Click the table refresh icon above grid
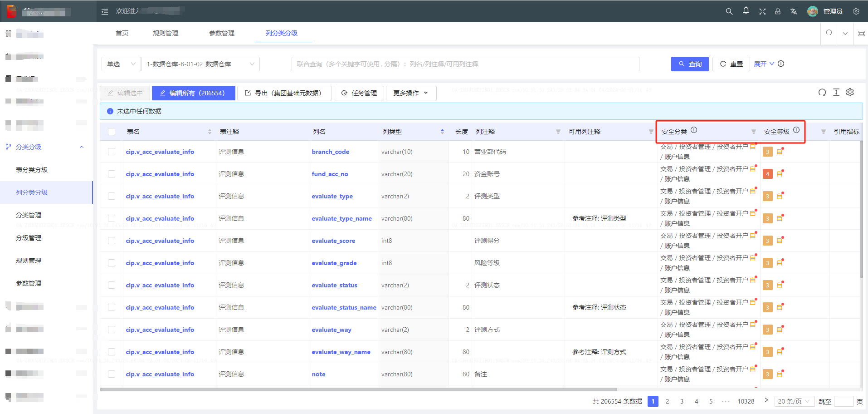This screenshot has width=868, height=414. 822,93
